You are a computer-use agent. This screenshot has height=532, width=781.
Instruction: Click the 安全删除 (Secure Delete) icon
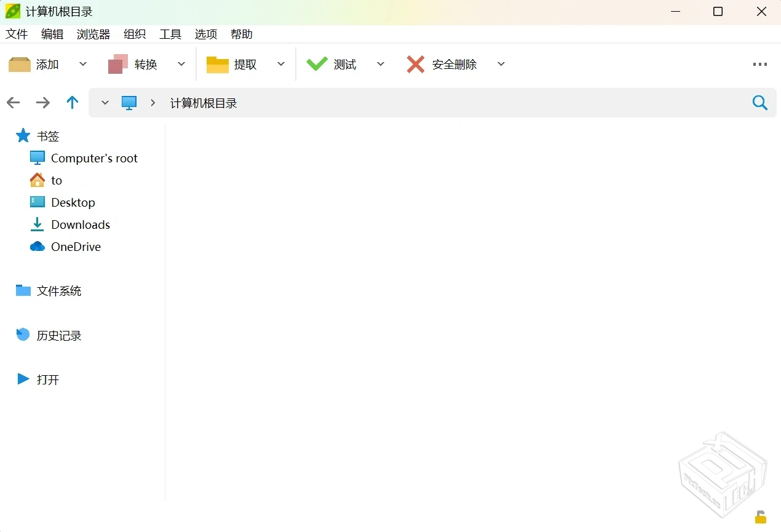point(415,63)
